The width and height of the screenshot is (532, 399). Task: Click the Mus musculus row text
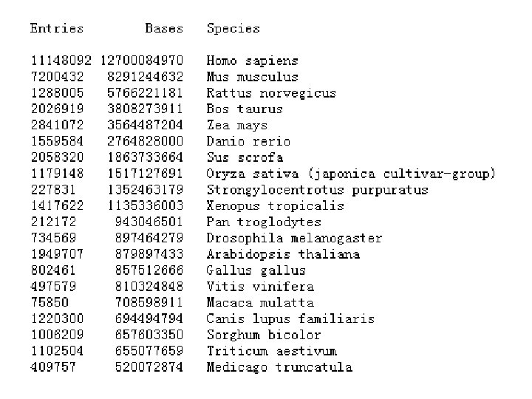pos(252,77)
